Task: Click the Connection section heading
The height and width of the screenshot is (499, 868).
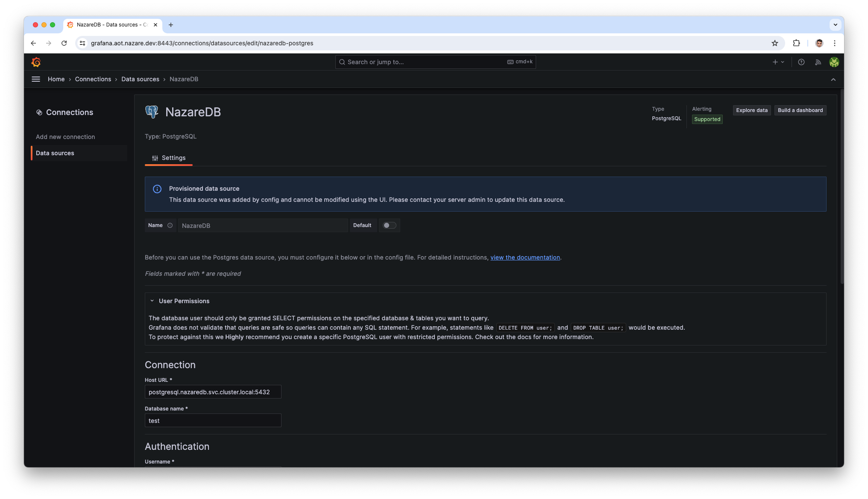Action: click(170, 365)
